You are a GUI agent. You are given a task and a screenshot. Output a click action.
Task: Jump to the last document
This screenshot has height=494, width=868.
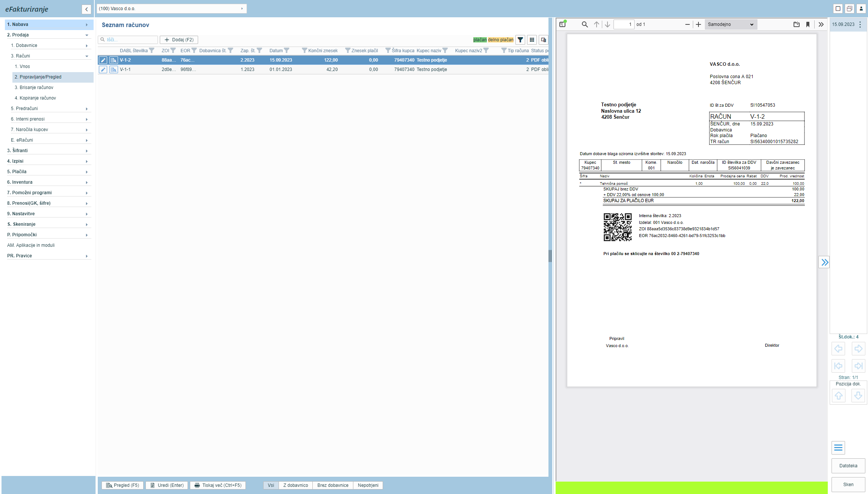point(858,366)
